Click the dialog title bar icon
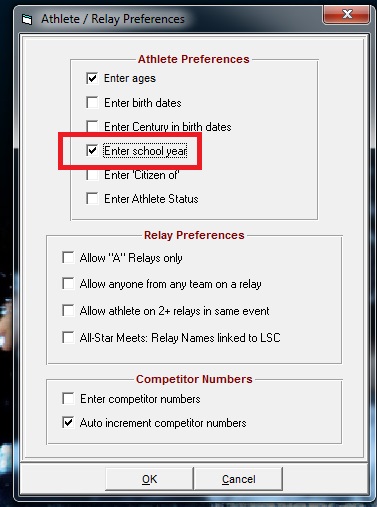 pyautogui.click(x=27, y=19)
